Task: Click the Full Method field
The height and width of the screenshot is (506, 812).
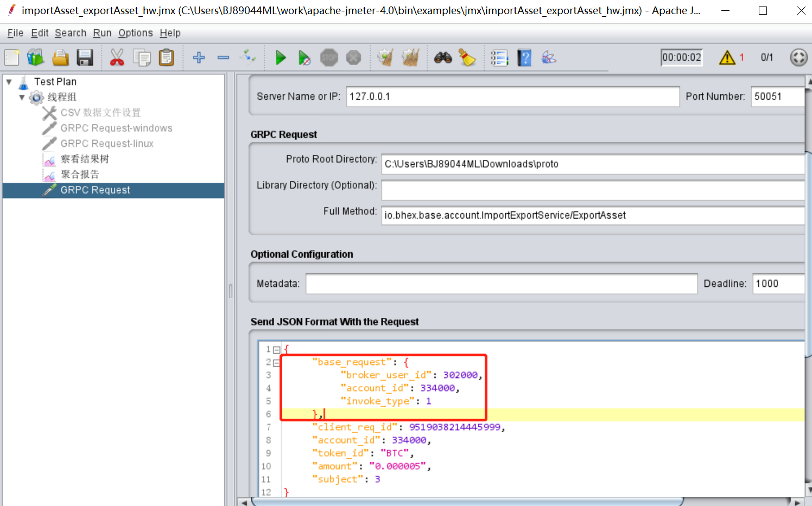Action: [593, 216]
